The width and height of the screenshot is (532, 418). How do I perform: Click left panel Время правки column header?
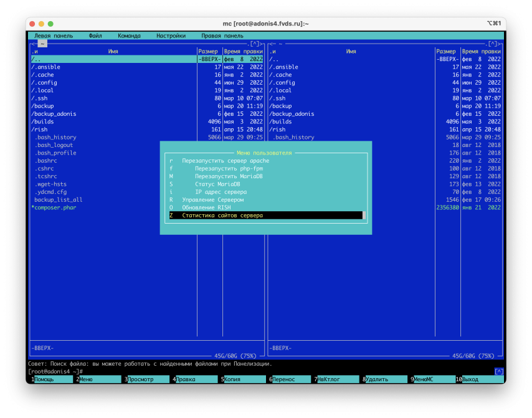(x=244, y=52)
